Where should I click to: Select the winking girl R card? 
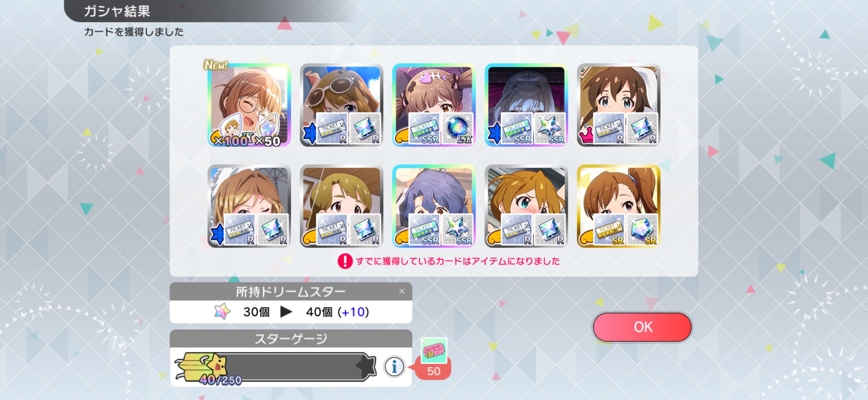[x=249, y=206]
